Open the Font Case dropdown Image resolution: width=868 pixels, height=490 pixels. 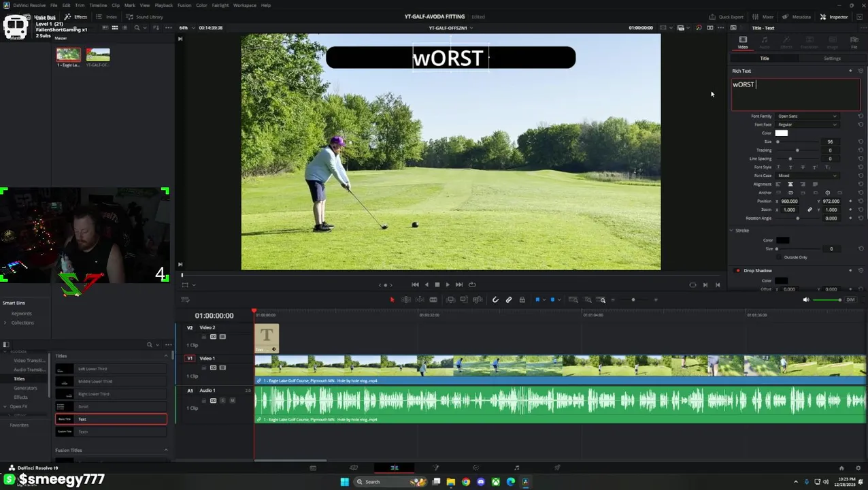pyautogui.click(x=807, y=176)
